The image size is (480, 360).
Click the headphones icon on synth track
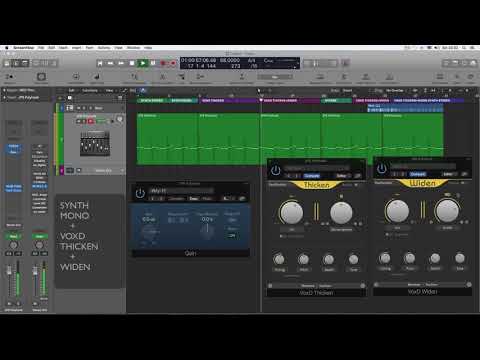click(120, 119)
